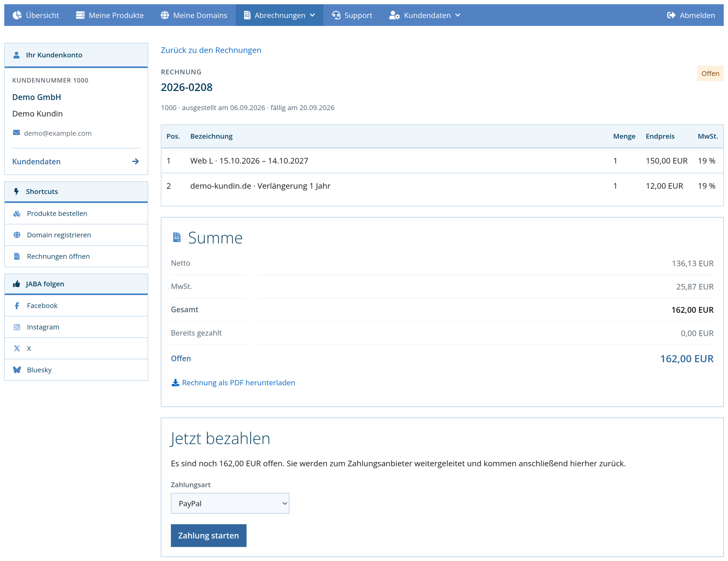Click the thumbs-up icon by JABA folgen

(x=16, y=284)
